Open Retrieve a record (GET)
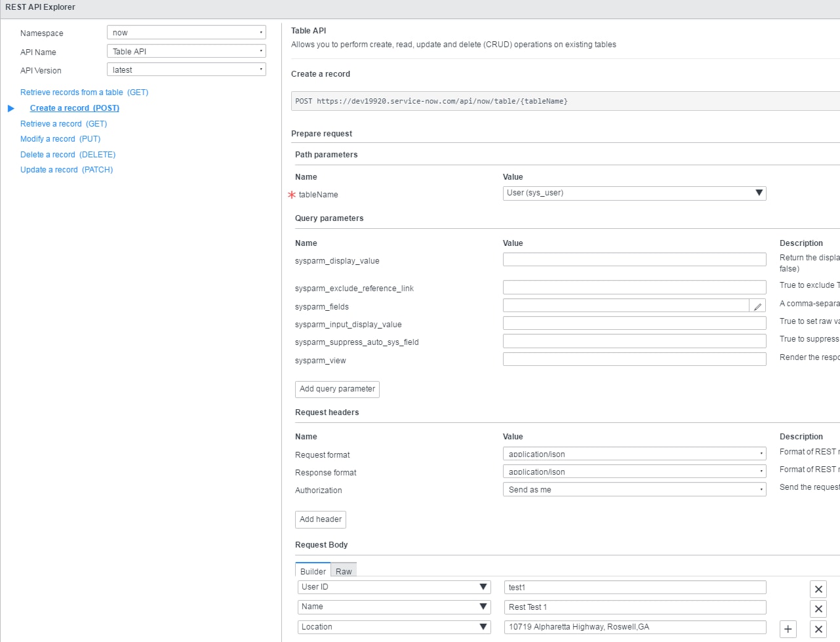Image resolution: width=840 pixels, height=642 pixels. pos(64,124)
